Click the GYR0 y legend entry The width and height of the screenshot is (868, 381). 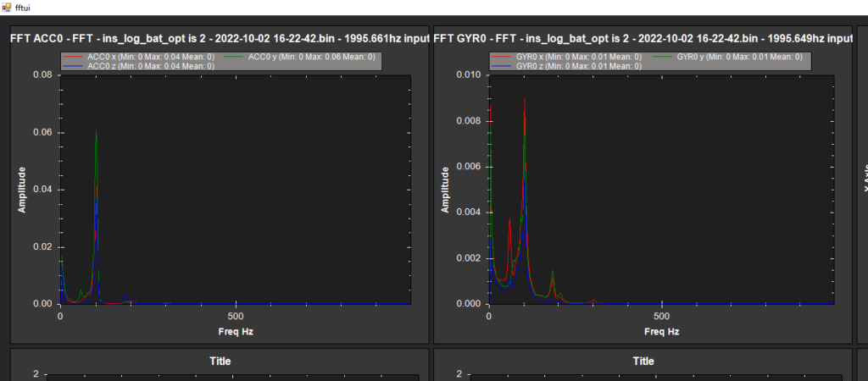coord(729,57)
